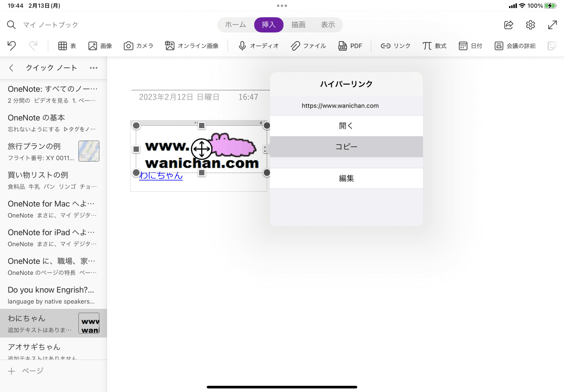
Task: Tap the https://www.wanichan.com URL text
Action: pos(340,106)
